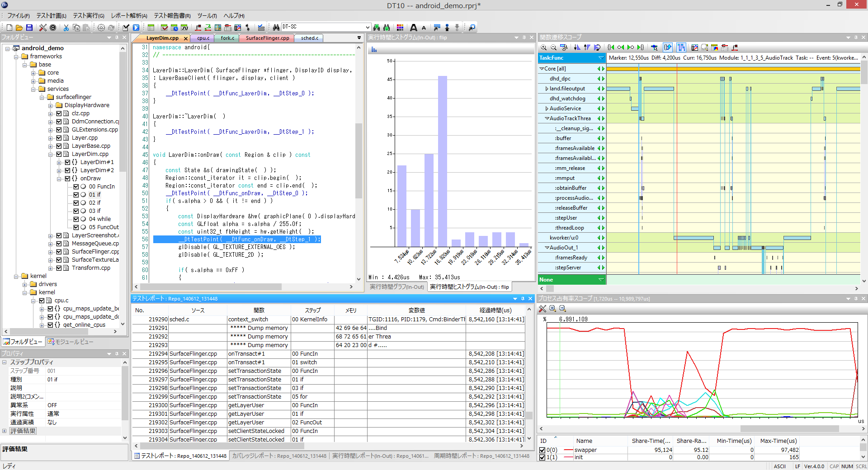868x470 pixels.
Task: Expand the land.fileoutput row
Action: point(547,89)
